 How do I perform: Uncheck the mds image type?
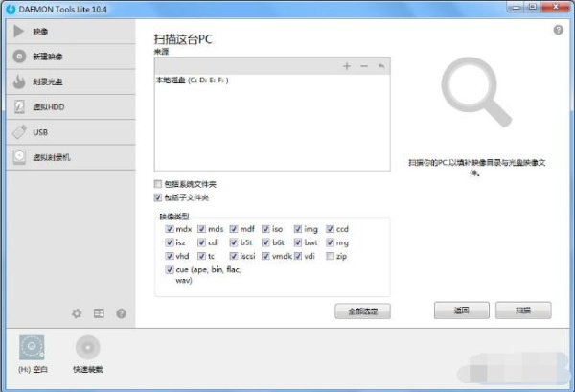point(201,229)
